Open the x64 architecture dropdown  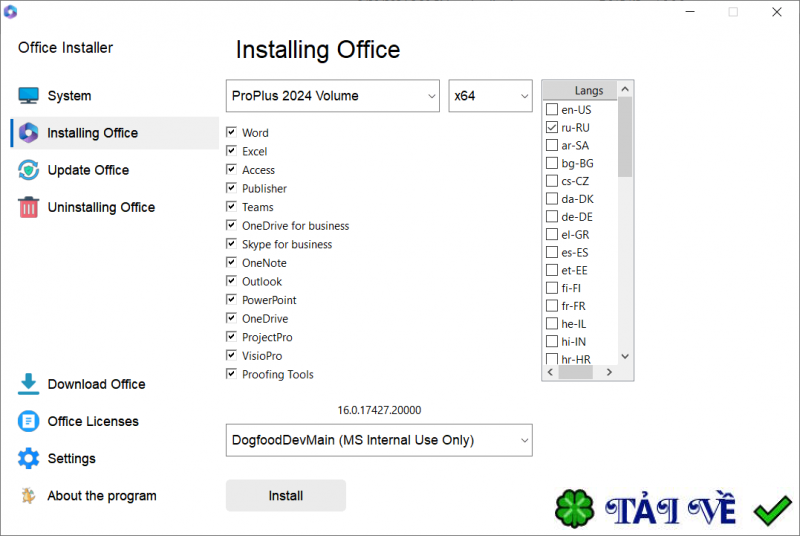coord(490,95)
